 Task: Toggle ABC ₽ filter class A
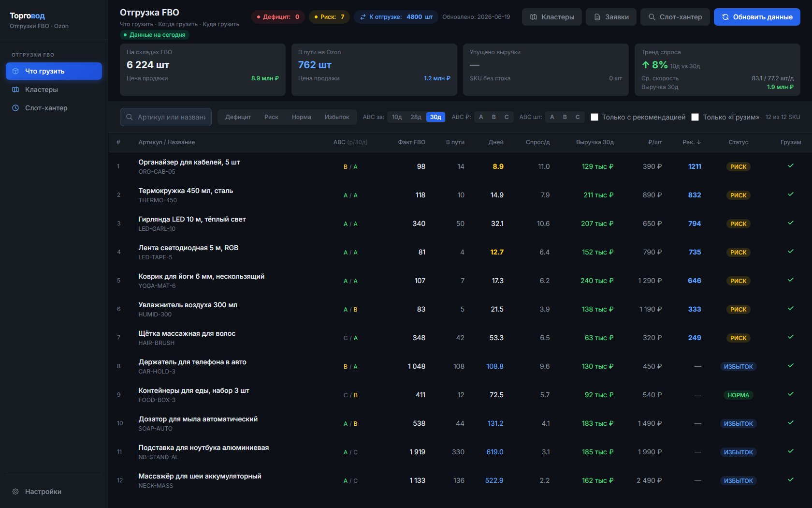pos(481,117)
